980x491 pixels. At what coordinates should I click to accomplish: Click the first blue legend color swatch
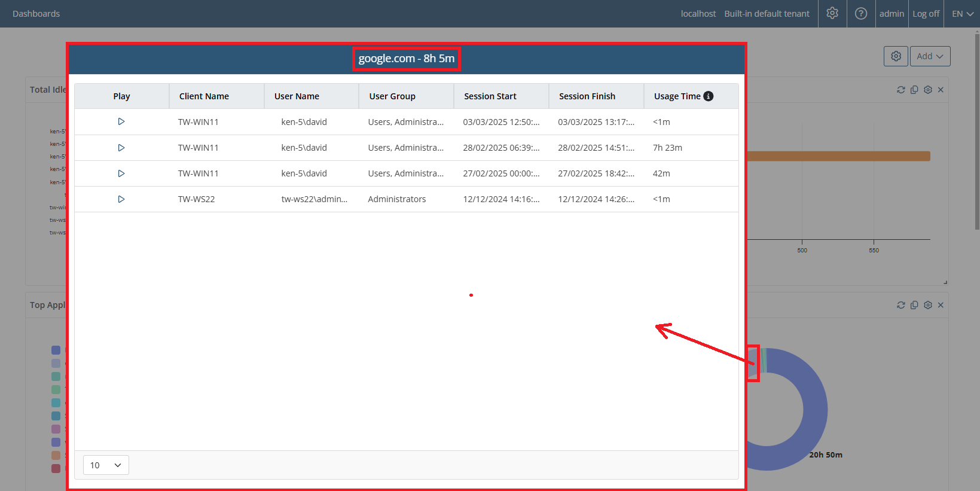click(56, 350)
